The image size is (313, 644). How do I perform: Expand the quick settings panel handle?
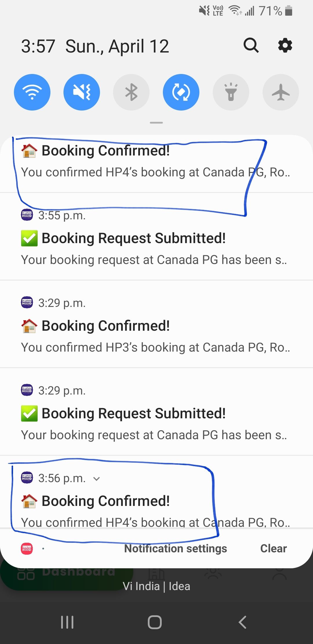(156, 123)
